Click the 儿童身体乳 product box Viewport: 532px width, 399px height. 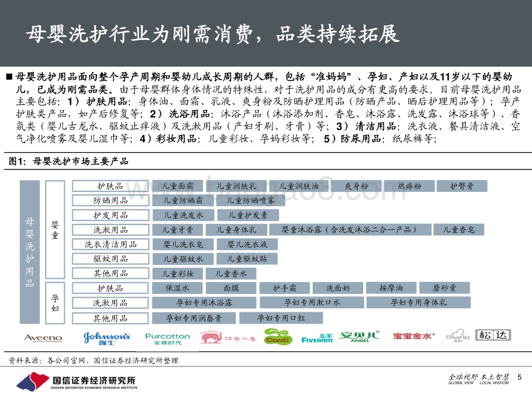[x=237, y=230]
